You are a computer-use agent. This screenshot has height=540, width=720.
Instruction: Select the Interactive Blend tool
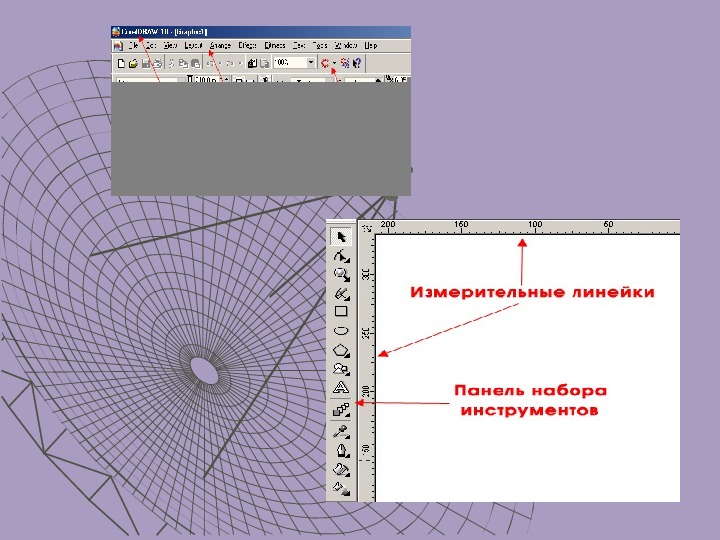pyautogui.click(x=341, y=409)
